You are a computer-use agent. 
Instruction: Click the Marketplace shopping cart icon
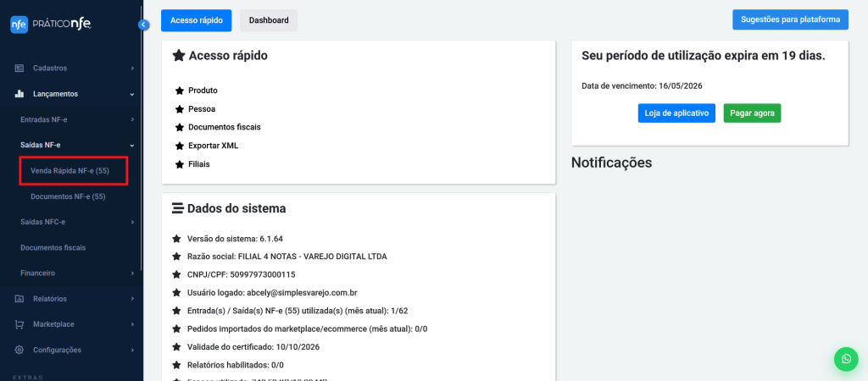click(x=19, y=324)
